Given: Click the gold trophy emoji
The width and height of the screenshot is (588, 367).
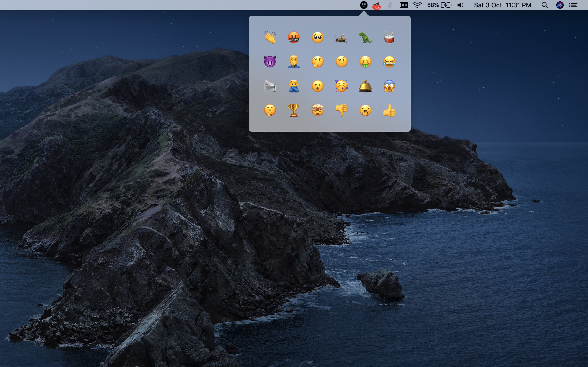Looking at the screenshot, I should pos(294,110).
